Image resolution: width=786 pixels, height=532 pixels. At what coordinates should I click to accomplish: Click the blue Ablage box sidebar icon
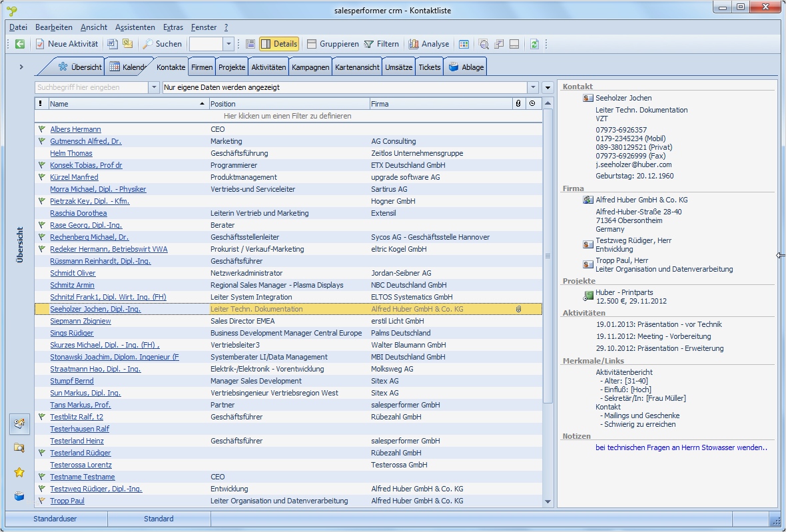pyautogui.click(x=19, y=496)
